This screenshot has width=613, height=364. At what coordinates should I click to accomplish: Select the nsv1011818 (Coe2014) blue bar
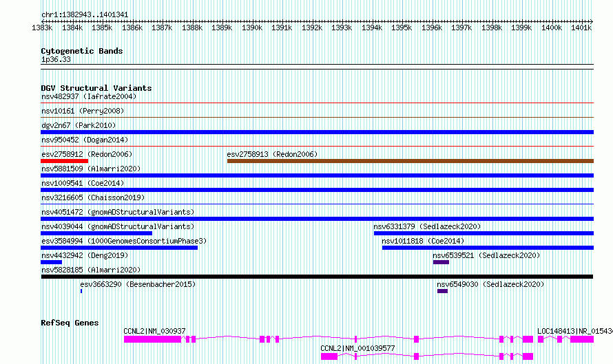coord(488,248)
